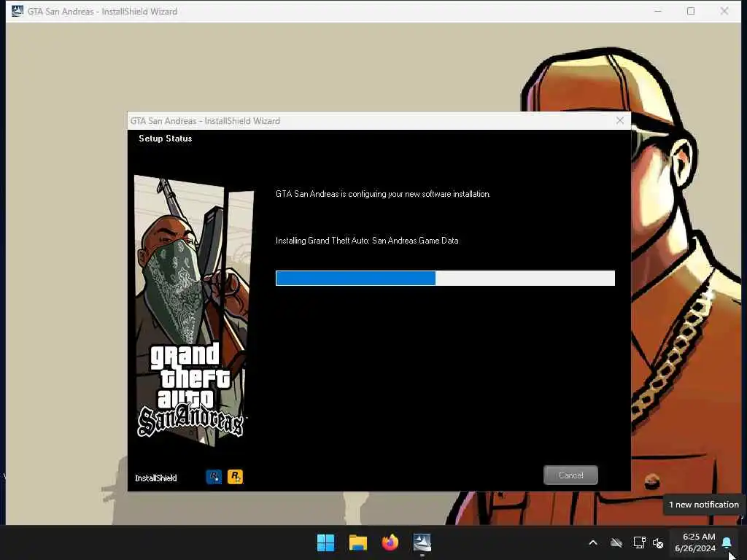This screenshot has width=747, height=560.
Task: Select the installer taskbar icon
Action: [x=422, y=542]
